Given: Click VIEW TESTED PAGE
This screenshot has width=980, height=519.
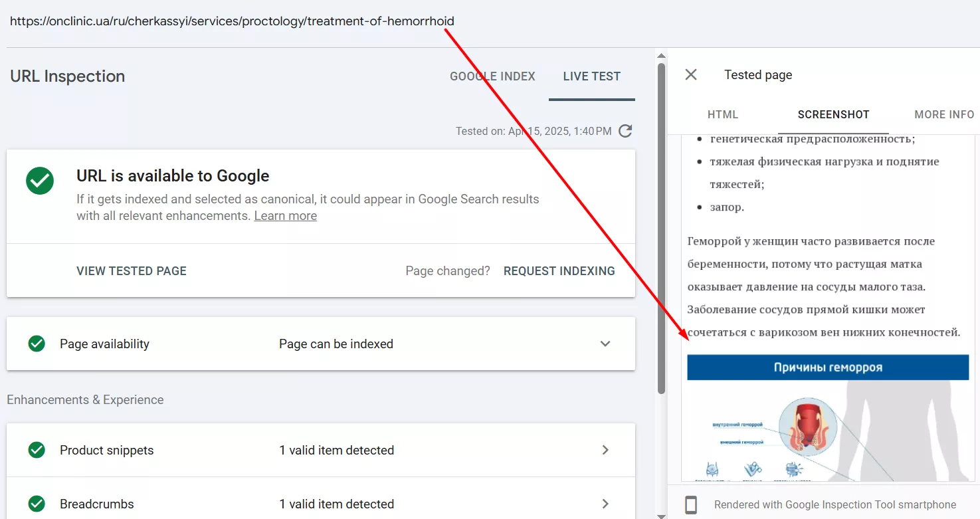Looking at the screenshot, I should click(131, 270).
